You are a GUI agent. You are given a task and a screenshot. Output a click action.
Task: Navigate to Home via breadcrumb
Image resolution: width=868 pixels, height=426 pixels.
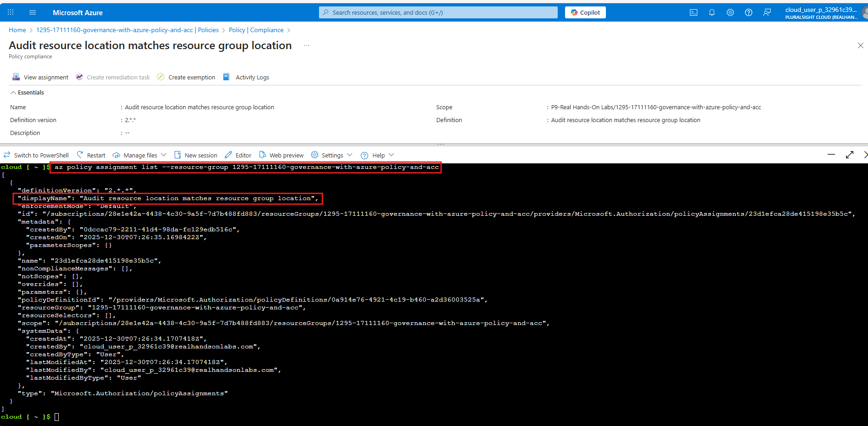tap(17, 30)
